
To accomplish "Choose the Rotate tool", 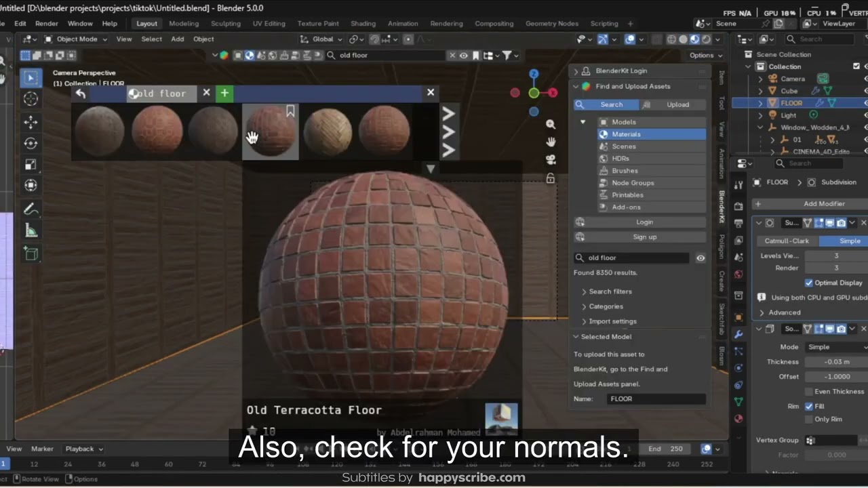I will 31,143.
